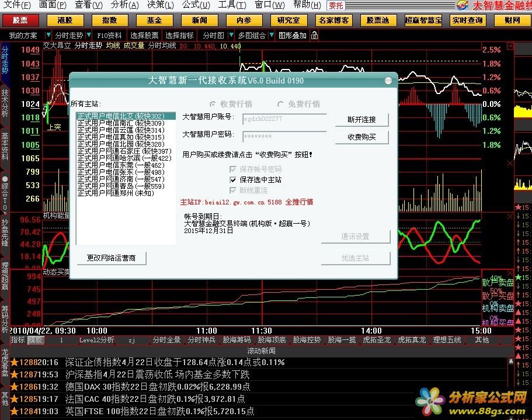Open the 公式(U) menu

click(x=196, y=5)
